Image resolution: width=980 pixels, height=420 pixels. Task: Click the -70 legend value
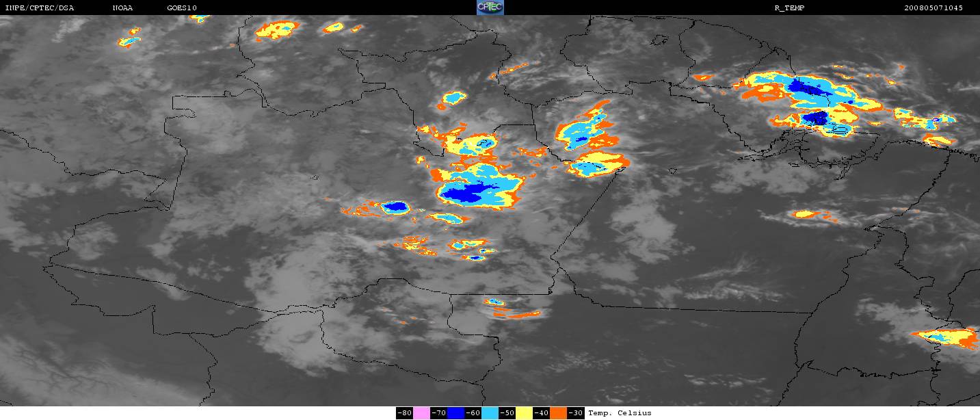439,413
